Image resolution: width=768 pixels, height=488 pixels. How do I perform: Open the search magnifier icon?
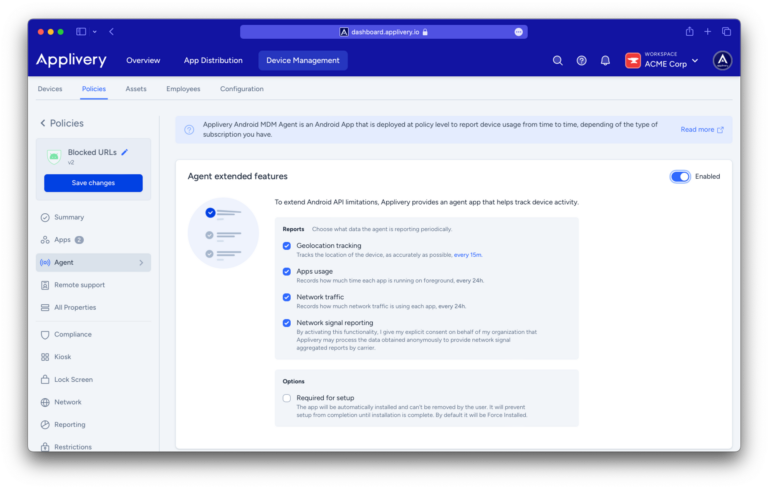(557, 61)
